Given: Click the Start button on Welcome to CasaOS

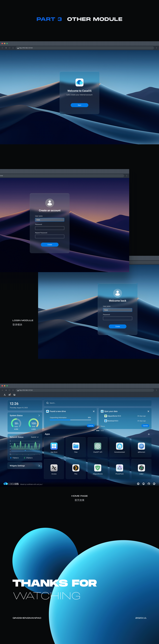Looking at the screenshot, I should coord(79,105).
